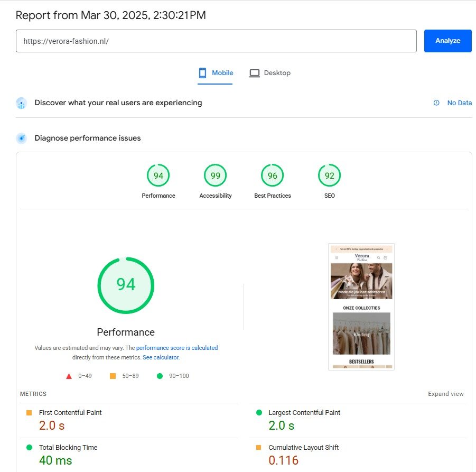The width and height of the screenshot is (476, 472).
Task: Click the Diagnose performance issues icon
Action: (x=21, y=138)
